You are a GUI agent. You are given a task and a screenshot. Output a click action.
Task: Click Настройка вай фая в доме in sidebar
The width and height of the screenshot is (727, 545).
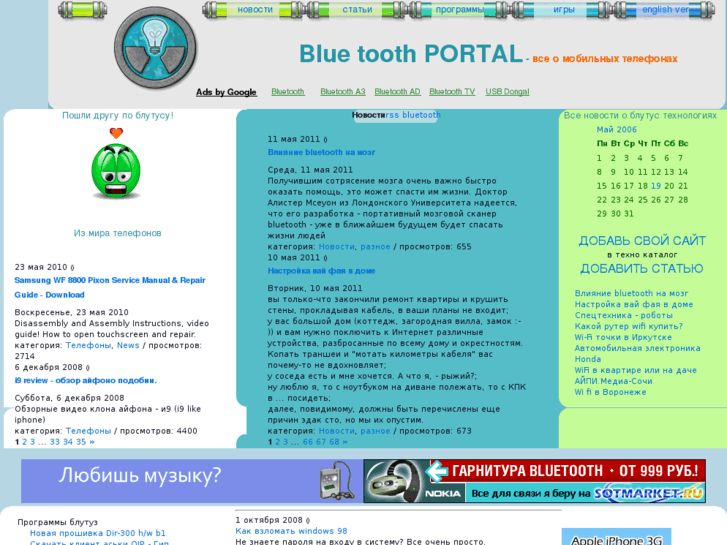(634, 304)
